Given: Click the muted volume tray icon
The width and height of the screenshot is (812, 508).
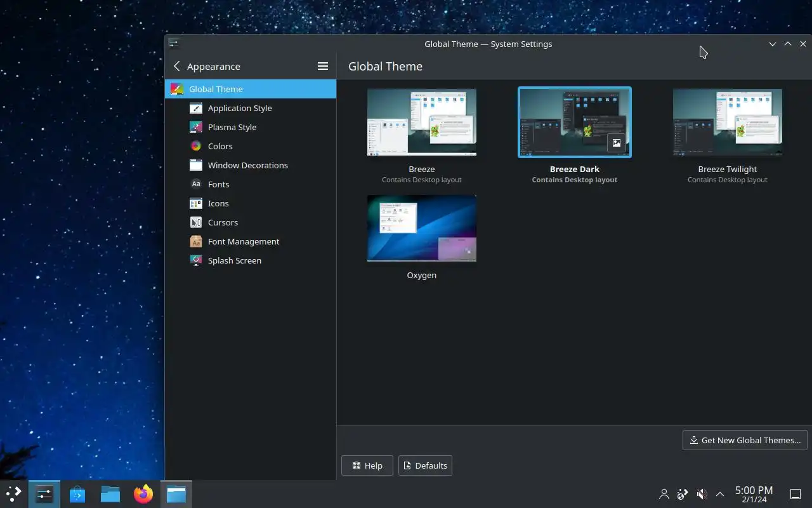Looking at the screenshot, I should click(702, 494).
